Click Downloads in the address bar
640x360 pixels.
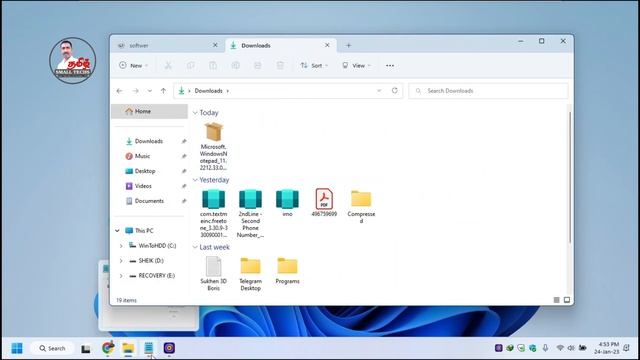click(208, 91)
